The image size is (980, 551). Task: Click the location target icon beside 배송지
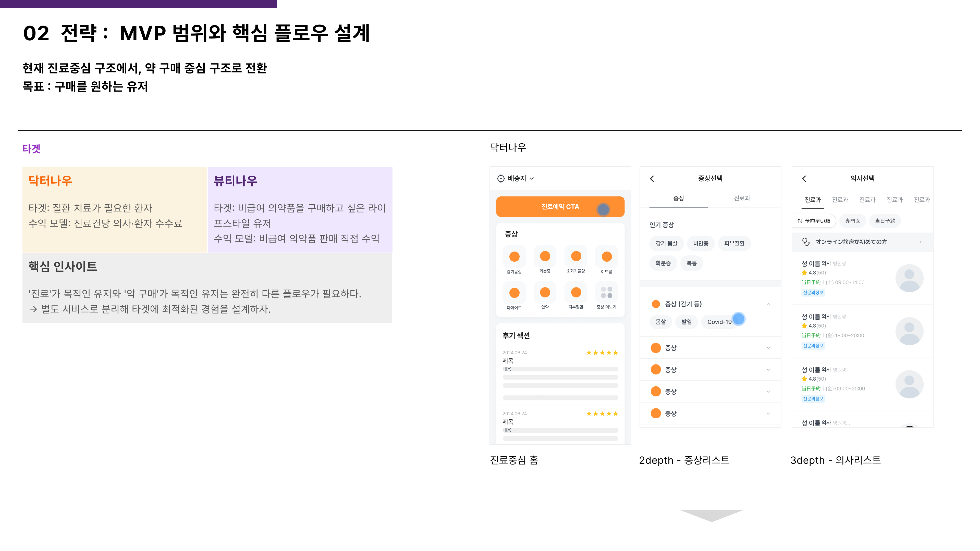click(x=501, y=178)
